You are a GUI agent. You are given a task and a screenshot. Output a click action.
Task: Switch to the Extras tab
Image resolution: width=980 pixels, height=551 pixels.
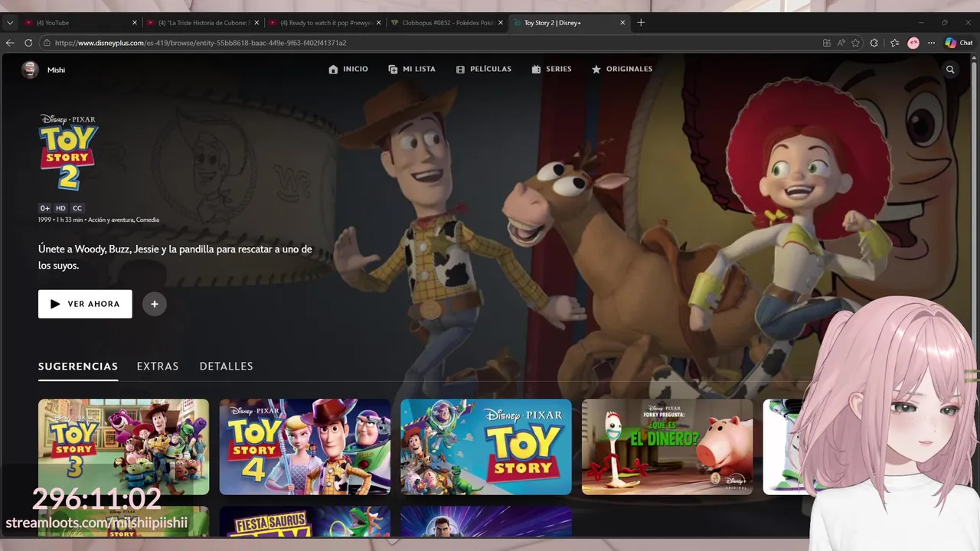(x=158, y=367)
